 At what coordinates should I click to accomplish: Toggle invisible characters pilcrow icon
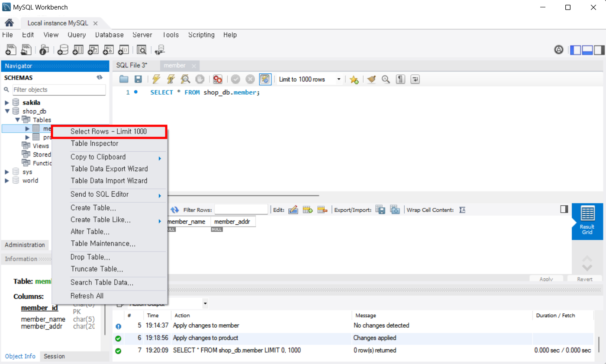(401, 79)
